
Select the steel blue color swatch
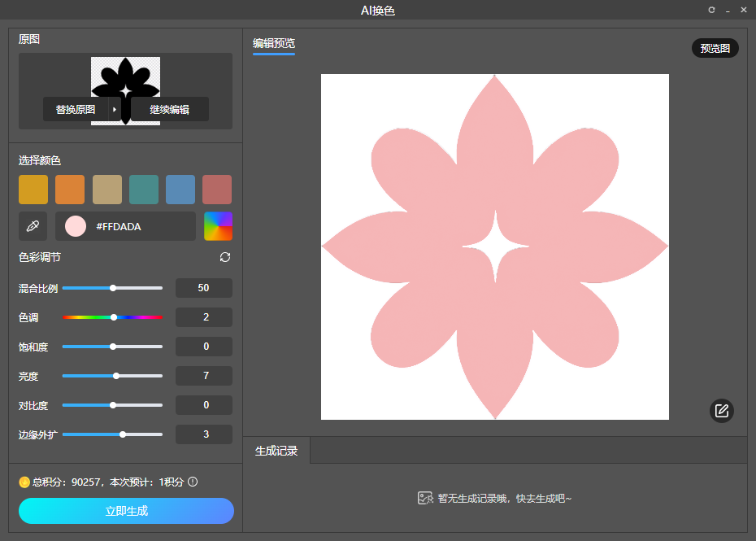(x=180, y=190)
